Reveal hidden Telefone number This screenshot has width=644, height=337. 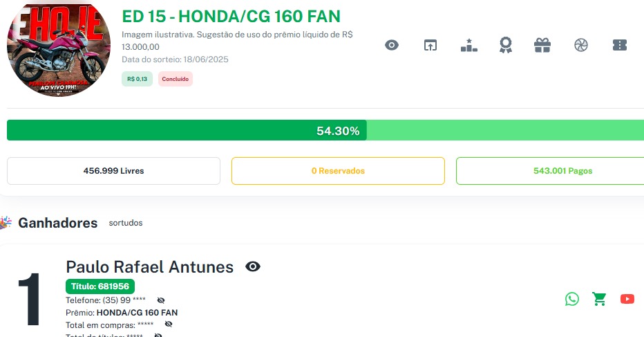pyautogui.click(x=161, y=300)
